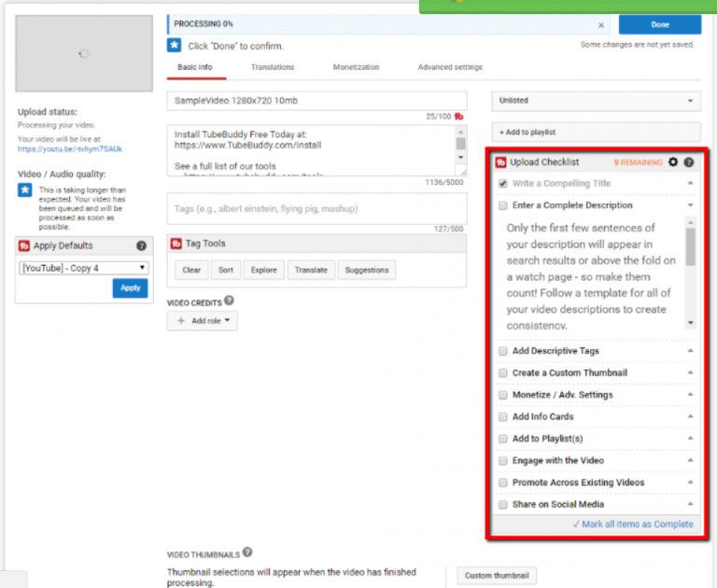Image resolution: width=717 pixels, height=588 pixels.
Task: Click the Custom thumbnail button
Action: pos(497,575)
